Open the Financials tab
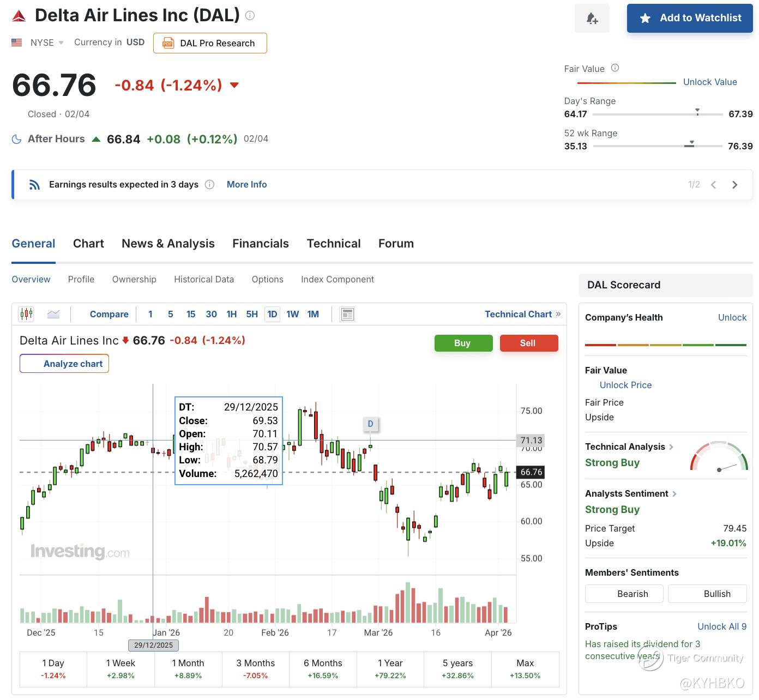759x700 pixels. click(x=261, y=244)
